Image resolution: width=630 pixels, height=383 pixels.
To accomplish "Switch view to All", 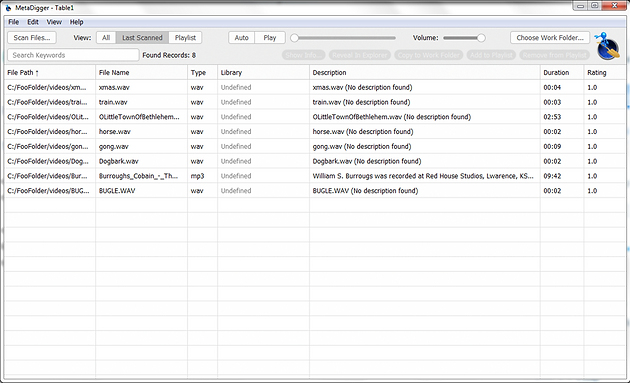I will tap(106, 38).
